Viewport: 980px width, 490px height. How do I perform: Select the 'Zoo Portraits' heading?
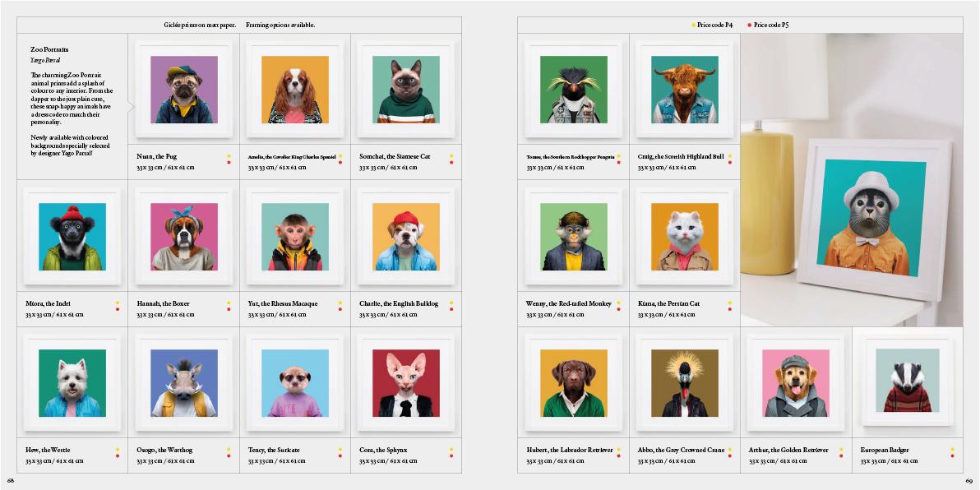pyautogui.click(x=49, y=49)
